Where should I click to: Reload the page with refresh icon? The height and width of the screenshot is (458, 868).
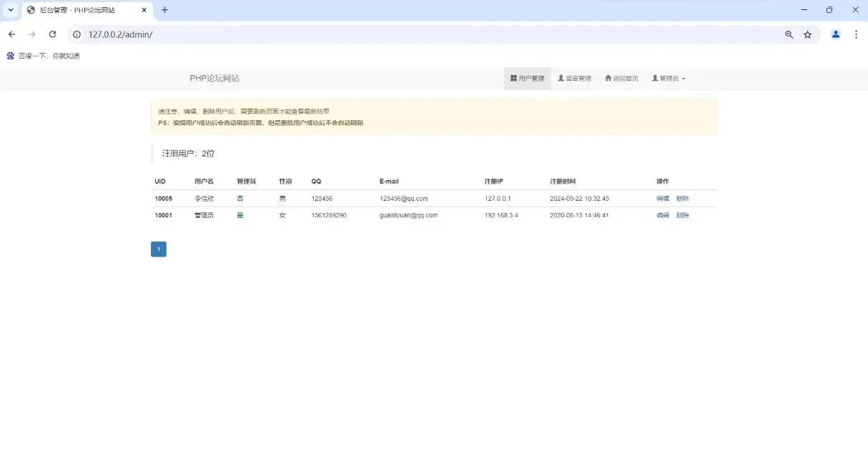pyautogui.click(x=52, y=34)
